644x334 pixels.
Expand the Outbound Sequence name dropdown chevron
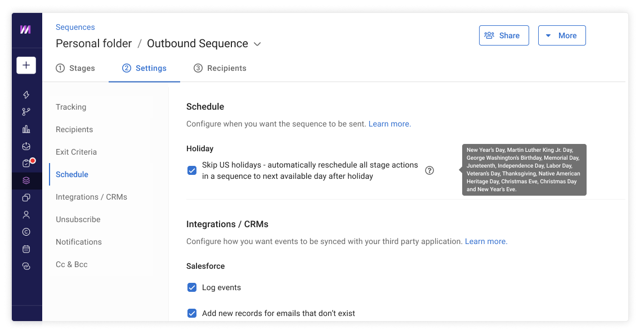[x=257, y=44]
